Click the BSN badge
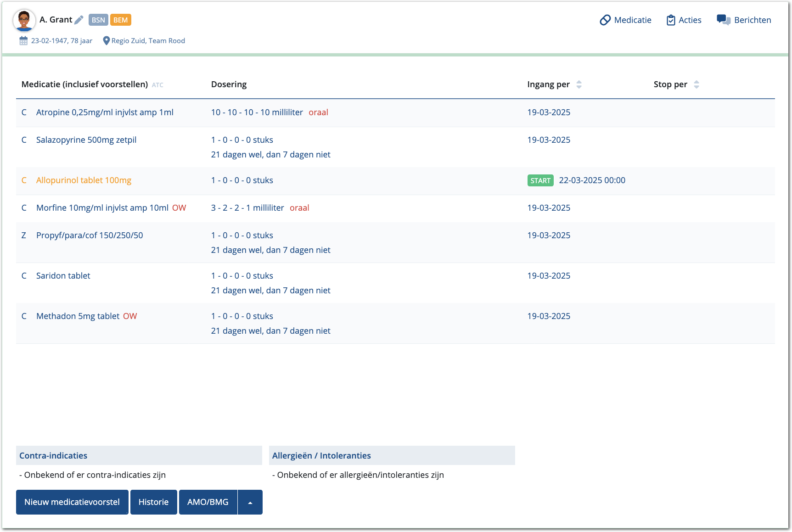Image resolution: width=792 pixels, height=532 pixels. (x=98, y=20)
